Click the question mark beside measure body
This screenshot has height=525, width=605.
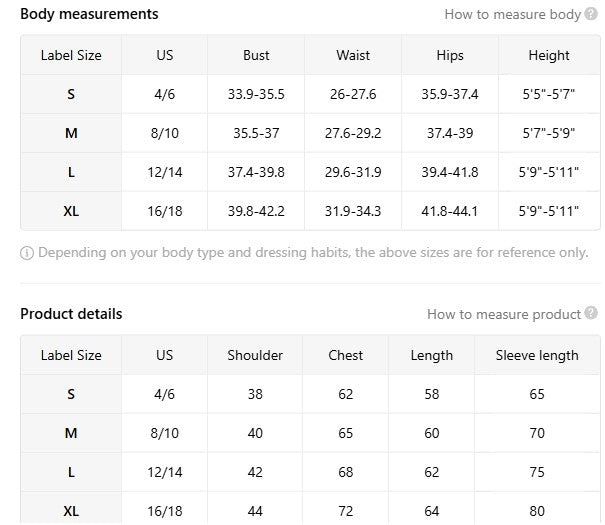coord(591,14)
